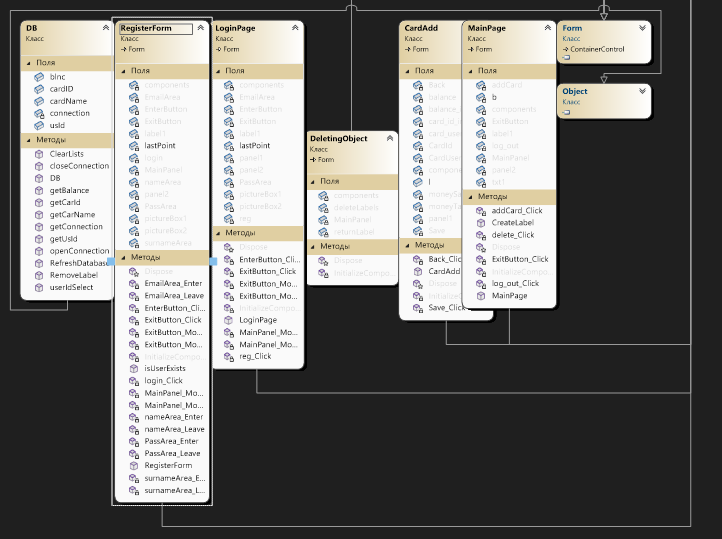
Task: Collapse the LoginPage class chevron
Action: (295, 28)
